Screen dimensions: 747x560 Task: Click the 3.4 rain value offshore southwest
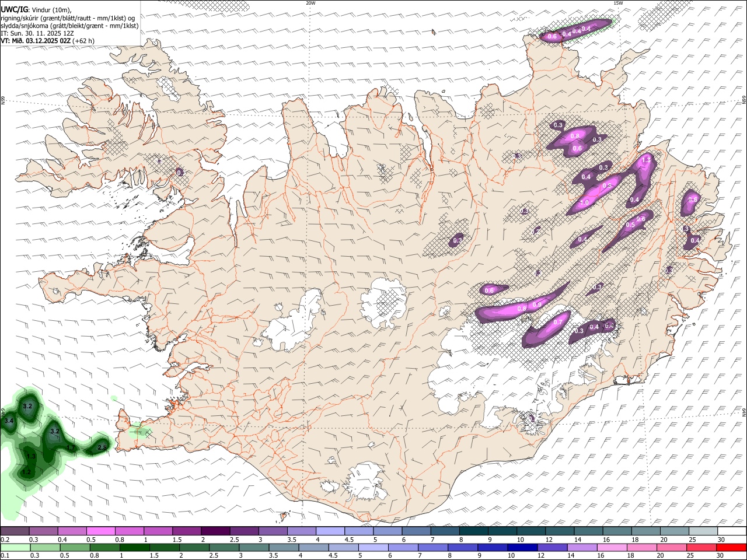(9, 421)
